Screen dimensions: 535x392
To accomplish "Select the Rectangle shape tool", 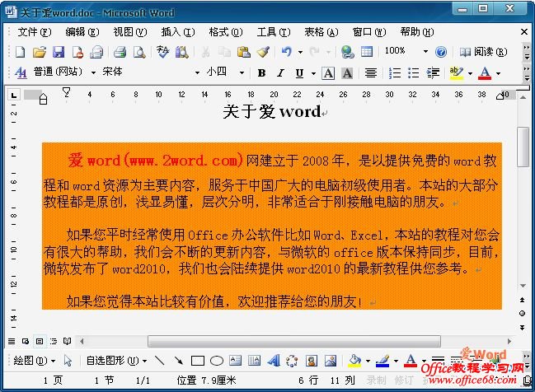I will click(x=198, y=361).
